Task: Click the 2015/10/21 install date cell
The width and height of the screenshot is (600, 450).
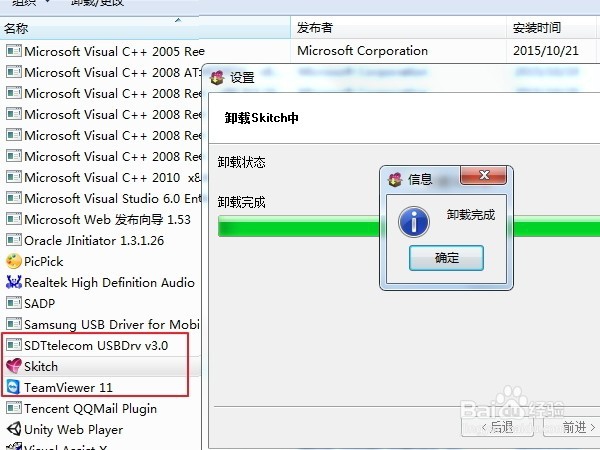Action: pyautogui.click(x=546, y=51)
